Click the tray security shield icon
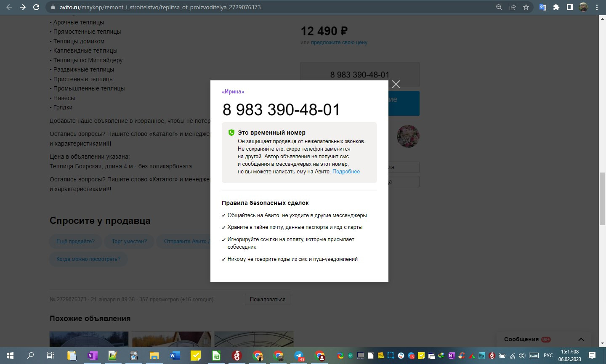The height and width of the screenshot is (364, 606). click(351, 356)
